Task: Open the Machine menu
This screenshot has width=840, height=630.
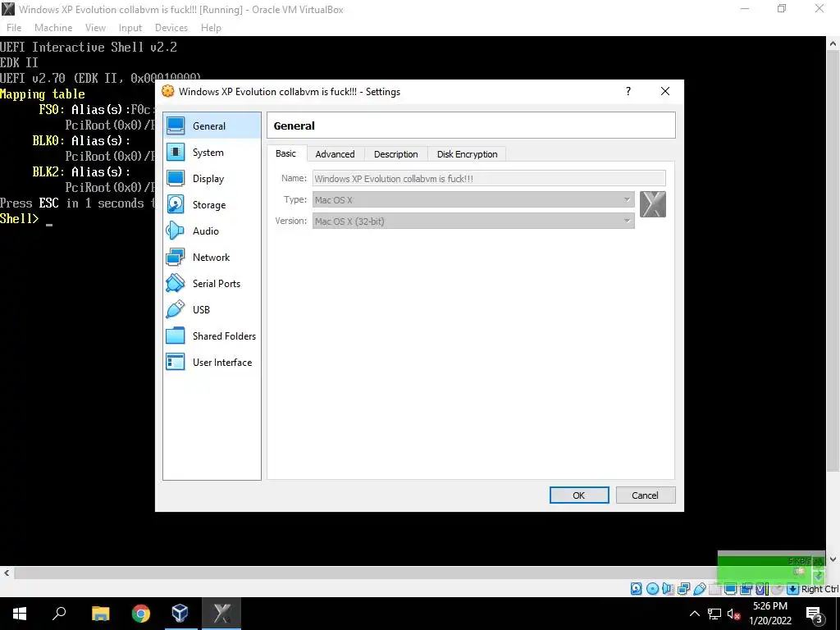Action: pyautogui.click(x=53, y=28)
